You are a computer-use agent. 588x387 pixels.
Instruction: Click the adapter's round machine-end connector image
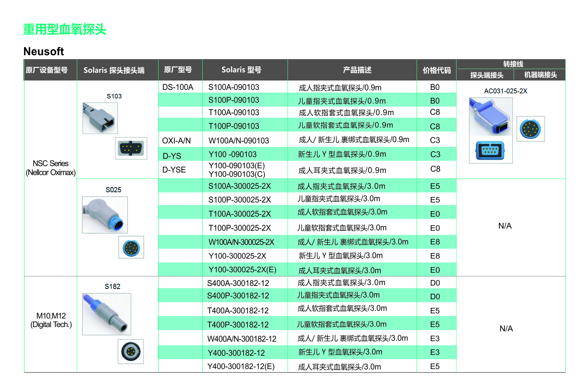531,129
